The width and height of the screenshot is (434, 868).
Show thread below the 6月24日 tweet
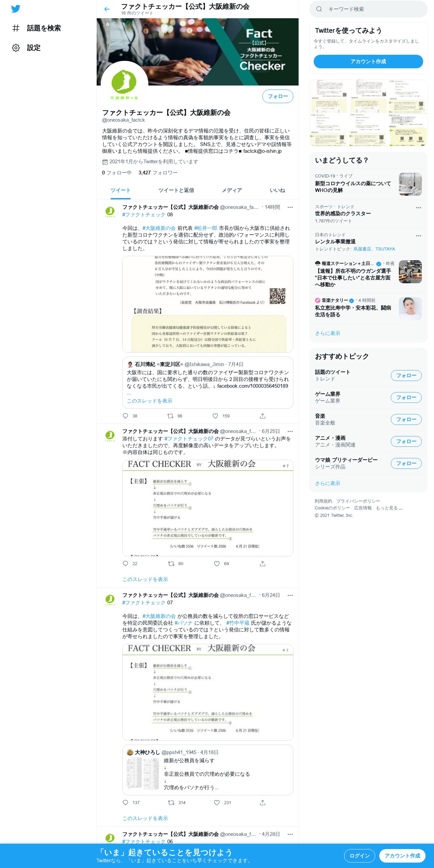(145, 818)
